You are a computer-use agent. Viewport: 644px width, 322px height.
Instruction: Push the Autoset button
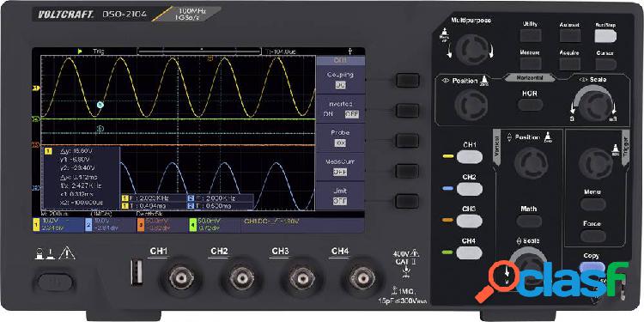pos(569,36)
